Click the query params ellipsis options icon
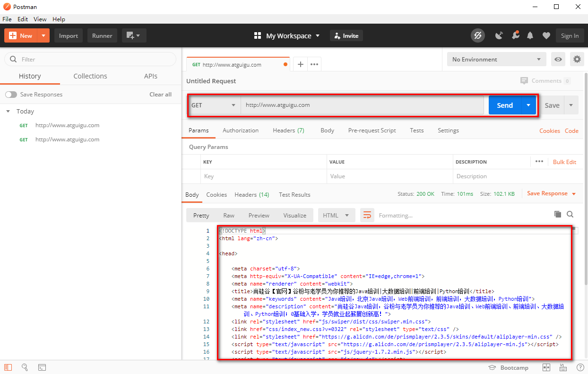This screenshot has width=588, height=374. (x=539, y=161)
